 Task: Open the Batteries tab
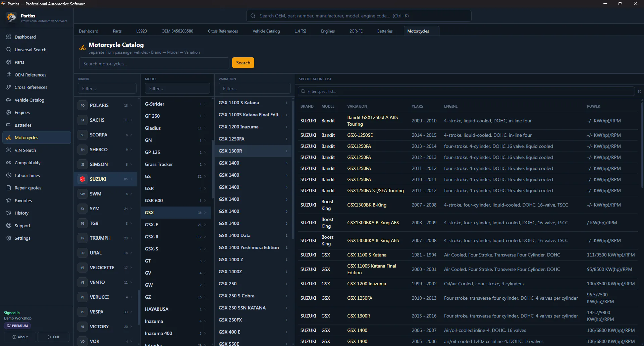point(385,31)
